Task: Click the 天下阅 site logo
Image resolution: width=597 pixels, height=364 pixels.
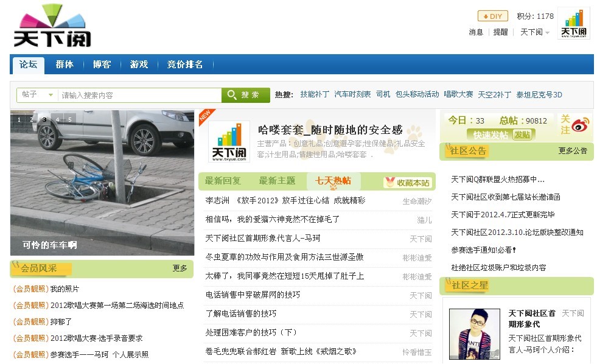Action: (x=52, y=26)
